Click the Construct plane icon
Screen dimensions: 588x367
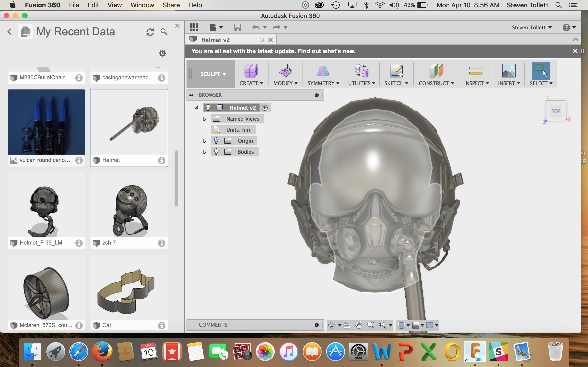(436, 71)
